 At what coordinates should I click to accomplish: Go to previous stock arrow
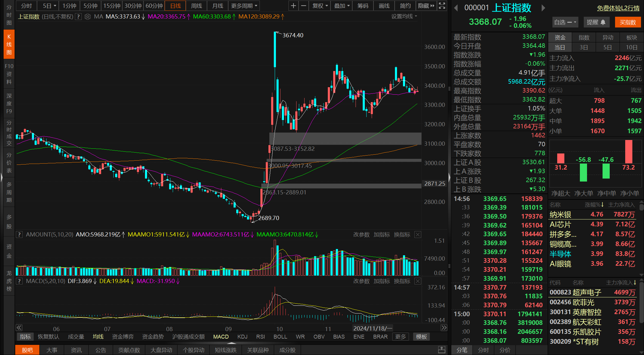(x=456, y=8)
